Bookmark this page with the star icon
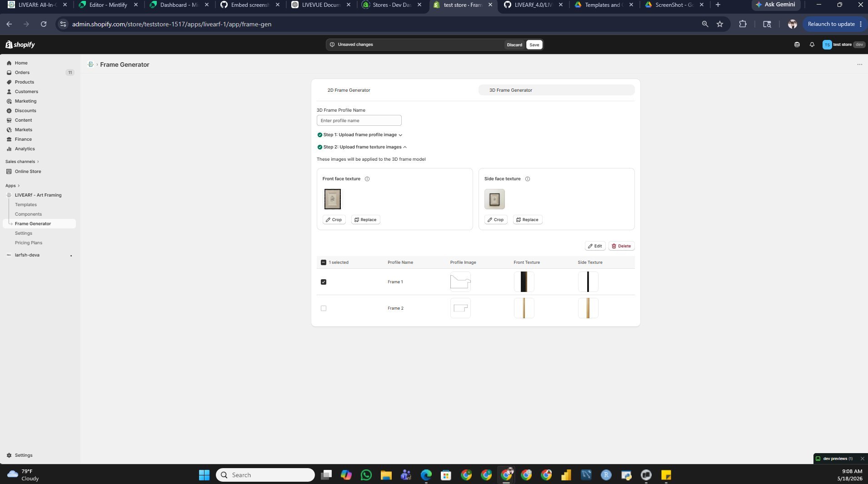This screenshot has height=484, width=868. (720, 24)
